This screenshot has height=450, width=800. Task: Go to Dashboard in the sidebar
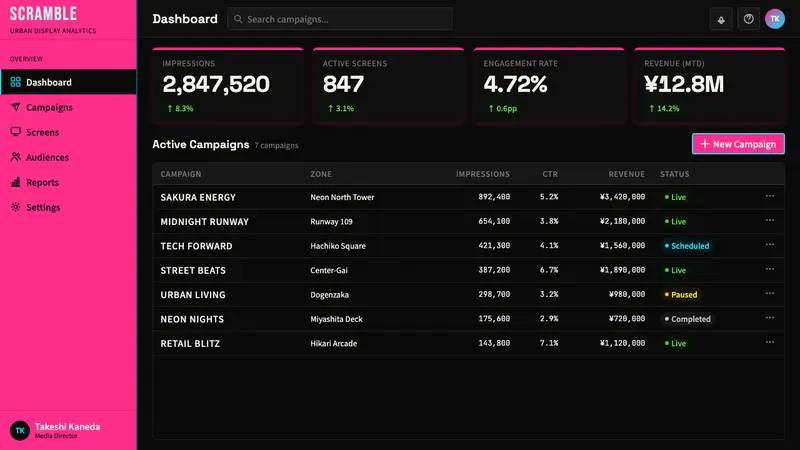click(68, 82)
